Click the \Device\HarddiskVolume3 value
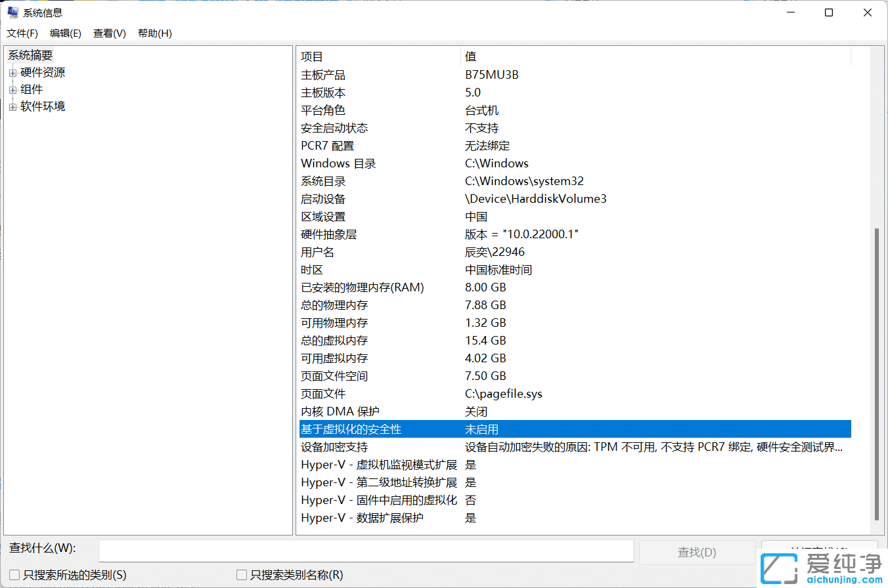 point(535,199)
